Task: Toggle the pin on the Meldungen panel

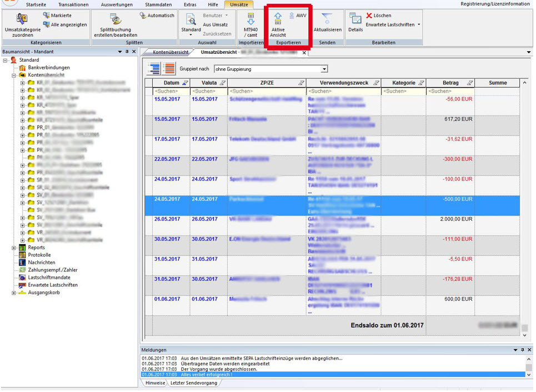Action: (523, 350)
